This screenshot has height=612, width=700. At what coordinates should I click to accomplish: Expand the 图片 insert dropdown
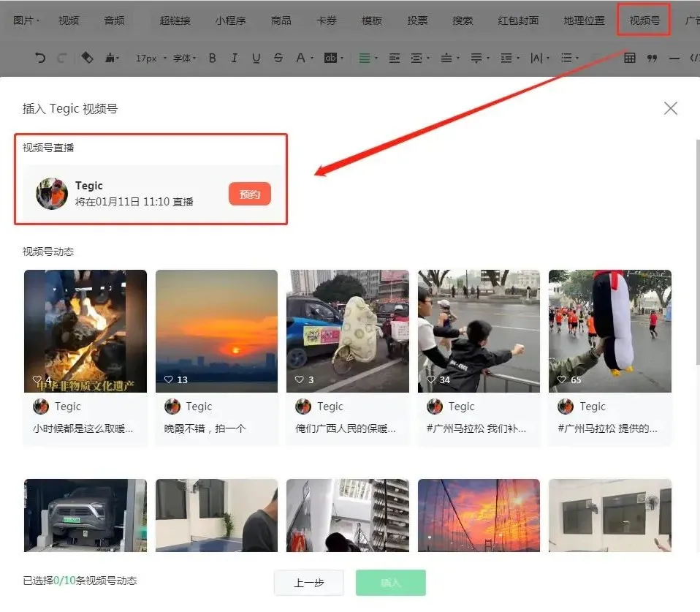(x=26, y=20)
